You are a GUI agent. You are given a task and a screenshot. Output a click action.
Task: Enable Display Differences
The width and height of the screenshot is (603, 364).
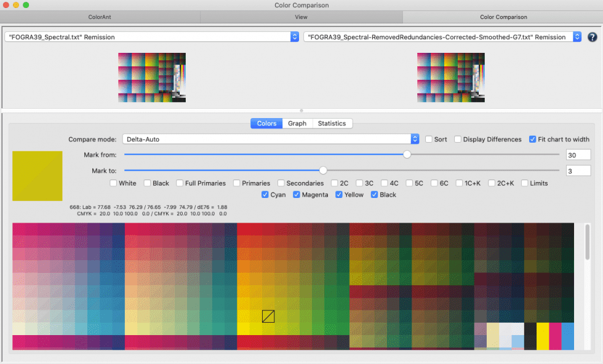(458, 139)
